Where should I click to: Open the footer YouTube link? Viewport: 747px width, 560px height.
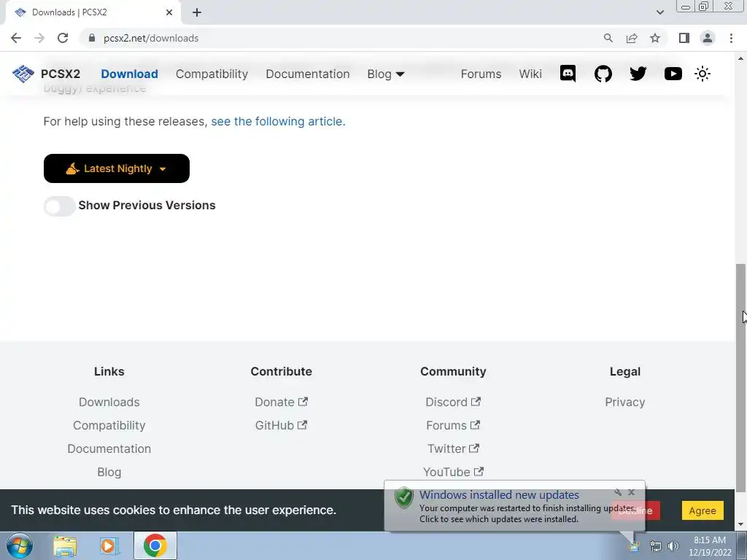point(453,472)
